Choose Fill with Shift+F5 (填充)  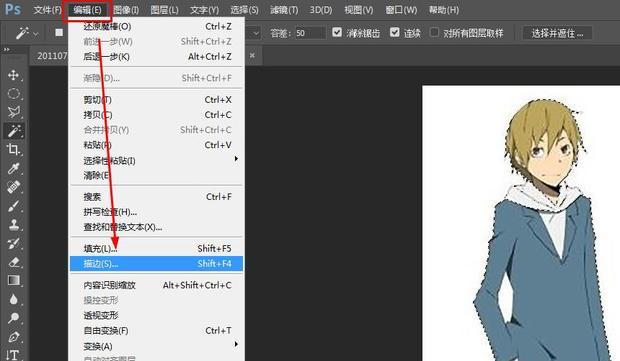(157, 248)
